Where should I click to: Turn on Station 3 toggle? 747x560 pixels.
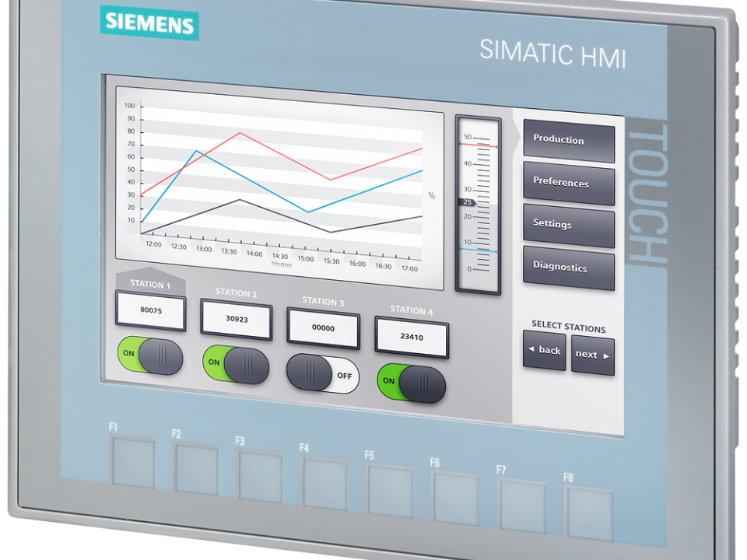322,373
